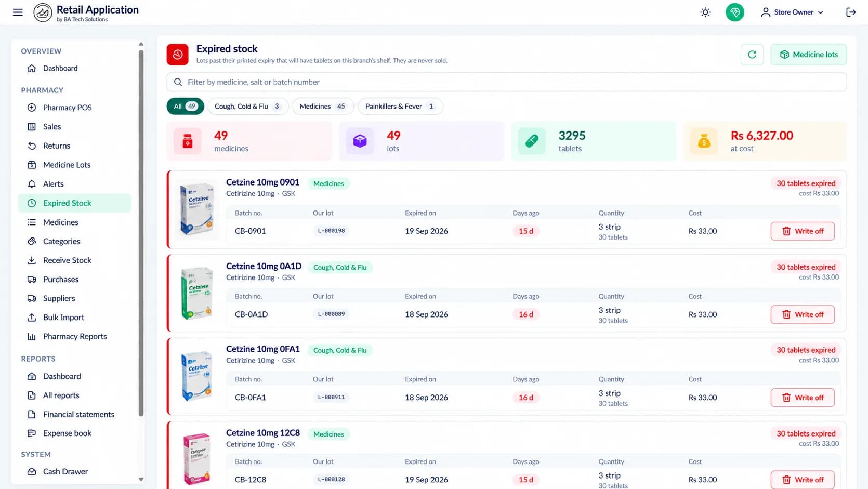Go to Dashboard under Overview
868x489 pixels.
pos(74,68)
